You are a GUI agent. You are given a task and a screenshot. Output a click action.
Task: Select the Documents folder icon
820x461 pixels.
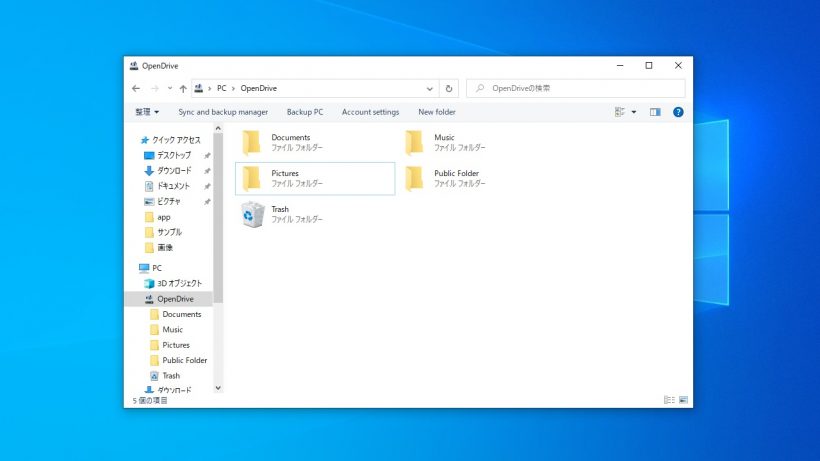point(252,142)
